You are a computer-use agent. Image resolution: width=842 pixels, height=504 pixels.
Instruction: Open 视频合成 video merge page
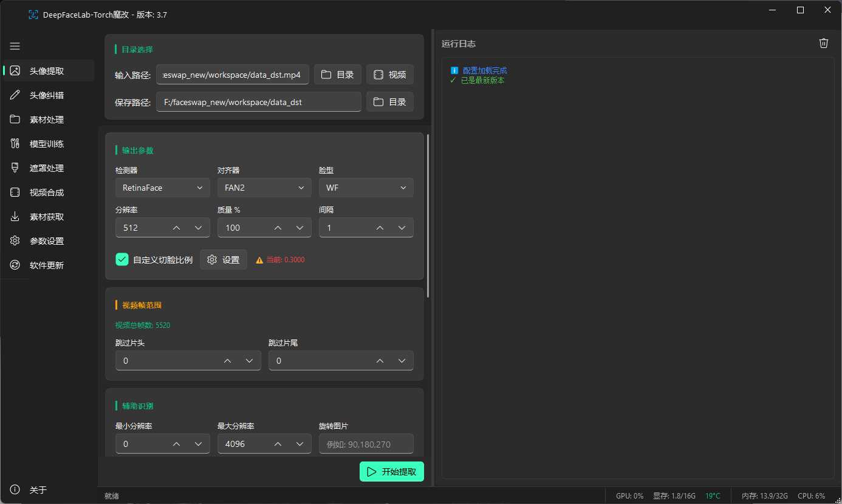coord(47,192)
